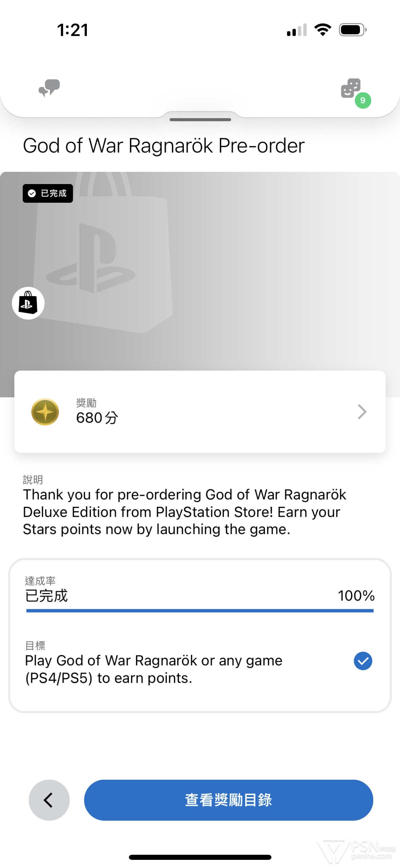The width and height of the screenshot is (400, 868).
Task: Tap the back arrow button
Action: pos(49,800)
